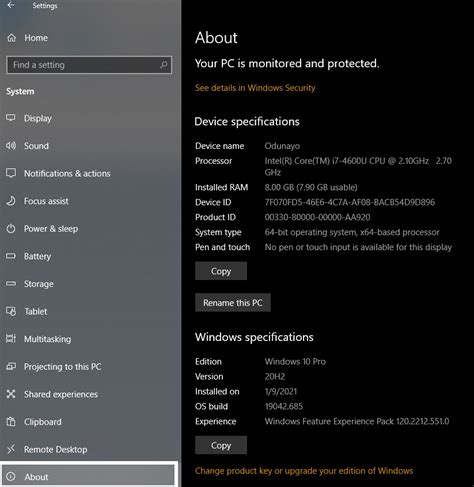The width and height of the screenshot is (474, 487).
Task: Open the Clipboard icon entry
Action: [11, 422]
